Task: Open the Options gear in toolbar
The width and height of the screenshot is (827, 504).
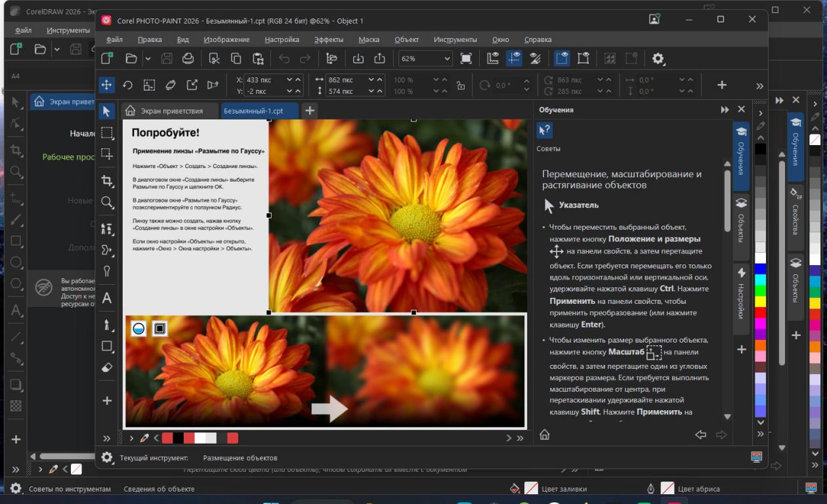Action: 658,58
